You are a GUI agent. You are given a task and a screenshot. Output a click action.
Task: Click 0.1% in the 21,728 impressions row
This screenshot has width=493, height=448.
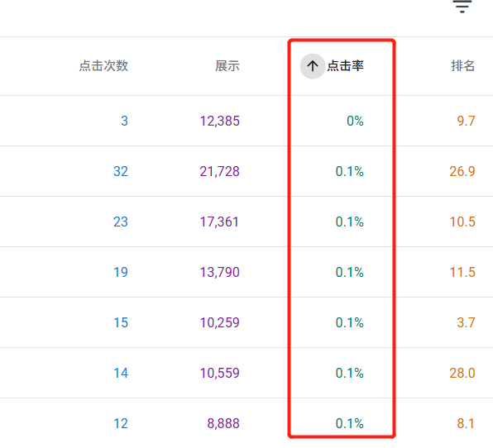click(350, 172)
